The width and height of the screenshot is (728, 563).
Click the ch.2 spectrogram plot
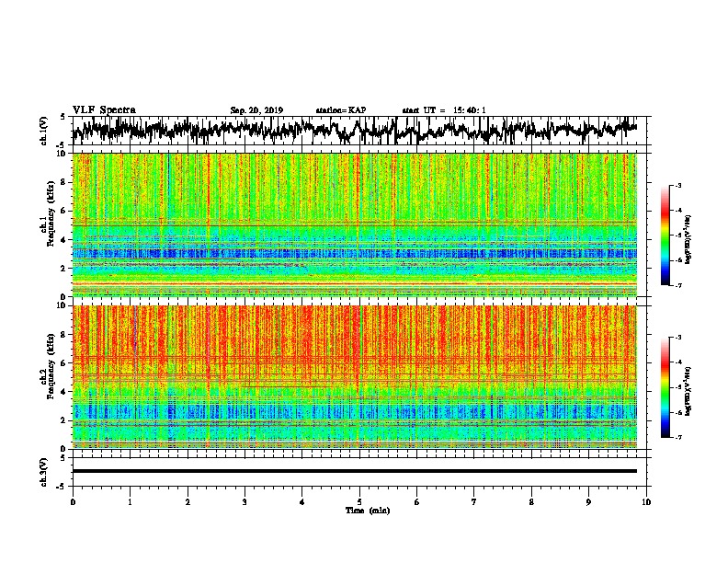tap(354, 377)
